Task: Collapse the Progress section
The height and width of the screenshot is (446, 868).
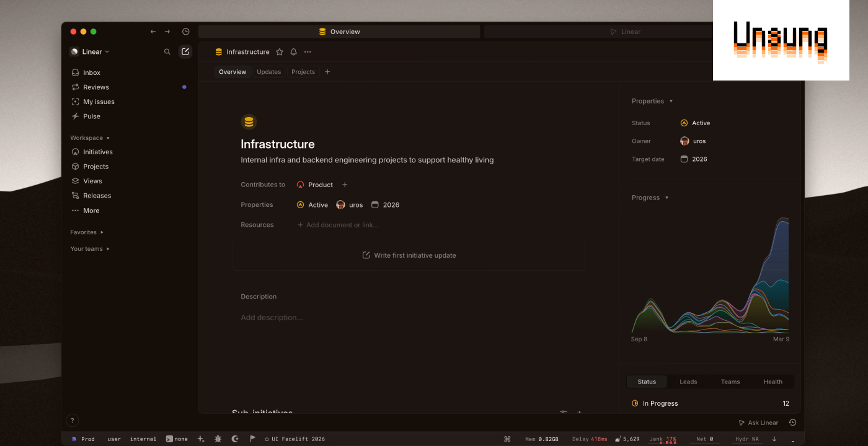Action: tap(666, 198)
